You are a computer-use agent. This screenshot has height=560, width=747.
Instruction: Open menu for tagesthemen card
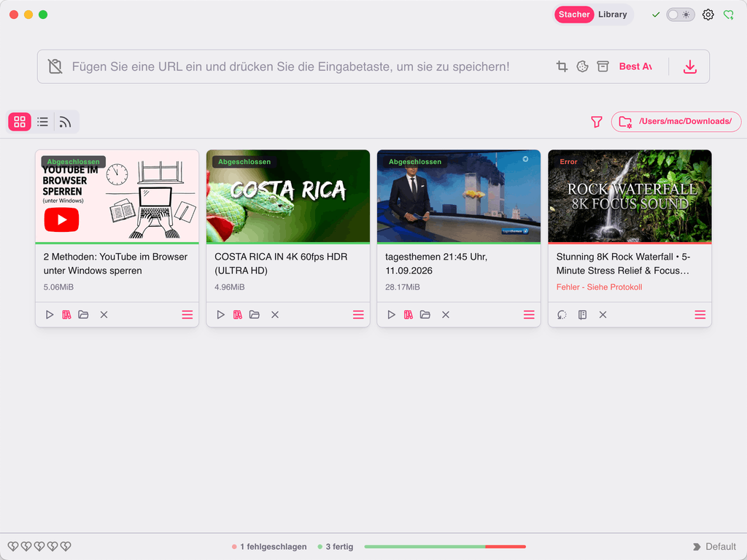pos(529,315)
